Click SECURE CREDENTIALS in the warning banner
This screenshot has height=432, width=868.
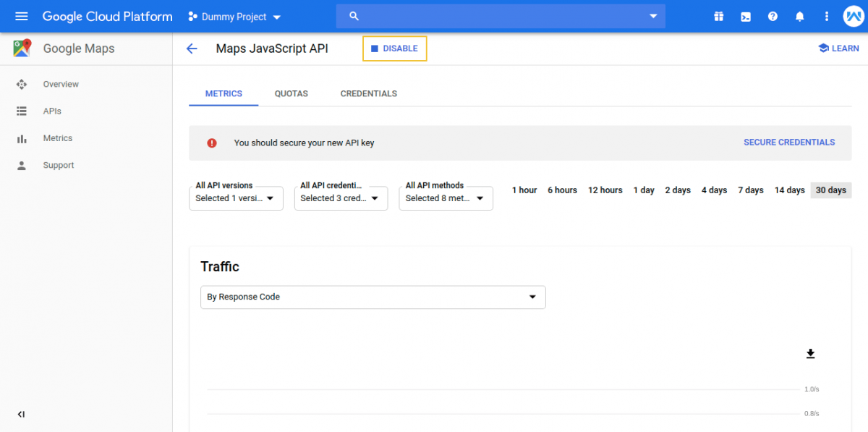789,143
